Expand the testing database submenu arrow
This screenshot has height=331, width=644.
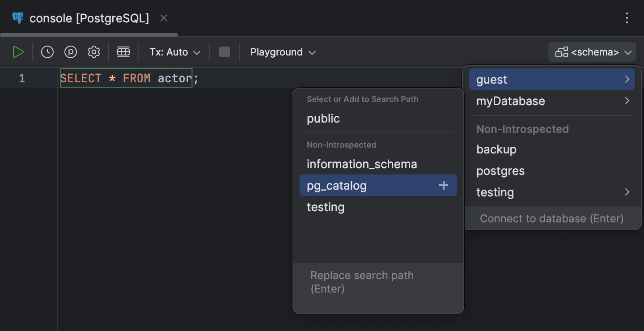point(627,192)
